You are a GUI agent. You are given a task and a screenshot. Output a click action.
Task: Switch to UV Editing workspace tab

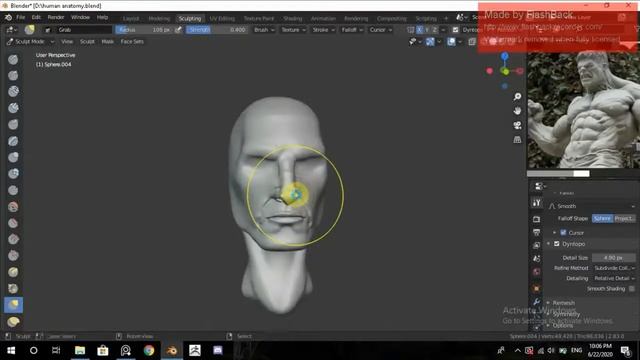(222, 18)
